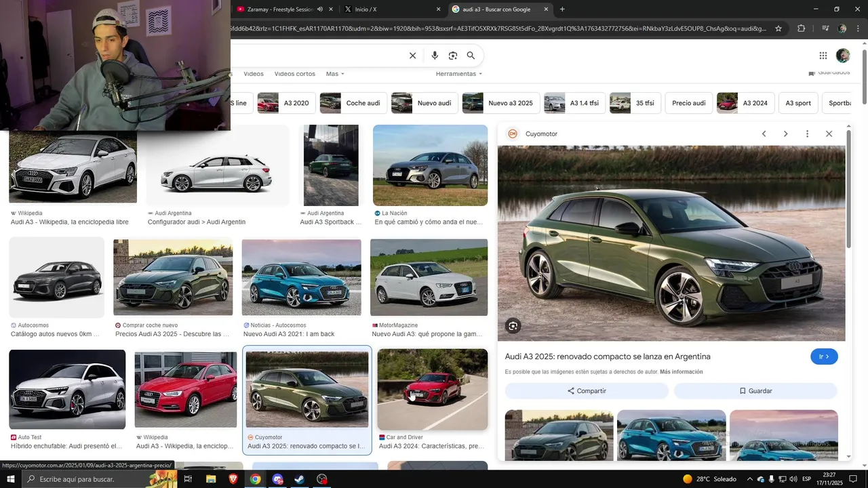Click the Ir button in preview
Screen dimensions: 868x488
pos(824,357)
